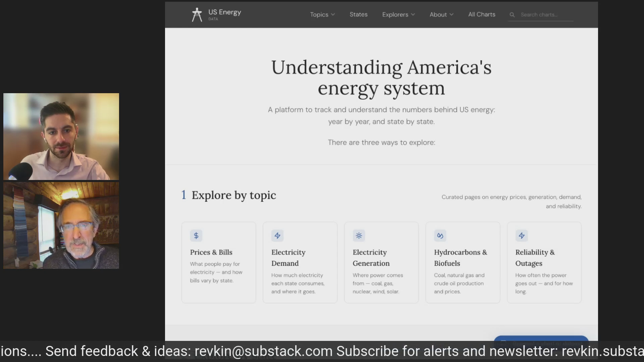Click "How often the power goes out" description
Screen dimensions: 644x362
click(x=544, y=283)
